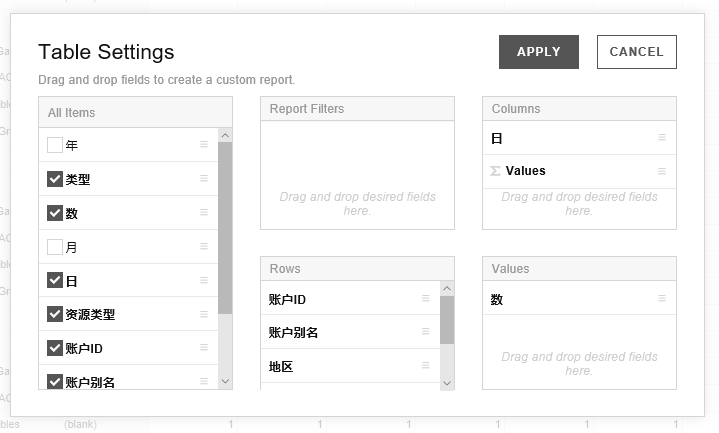719x433 pixels.
Task: Cancel the table settings dialog
Action: point(636,52)
